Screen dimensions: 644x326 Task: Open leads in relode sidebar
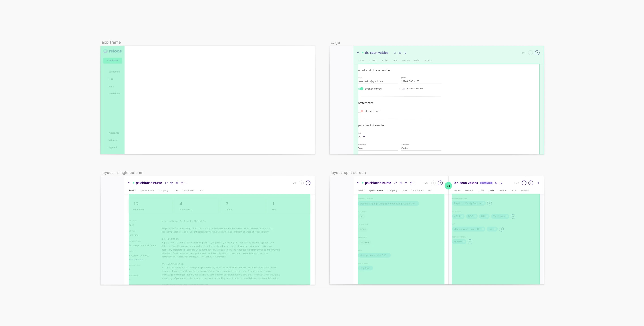pyautogui.click(x=112, y=86)
